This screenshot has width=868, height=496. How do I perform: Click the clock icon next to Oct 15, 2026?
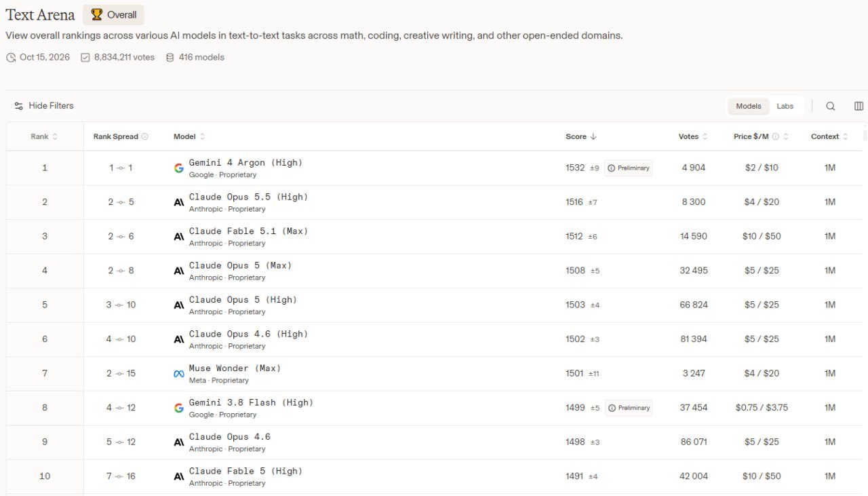pos(11,58)
